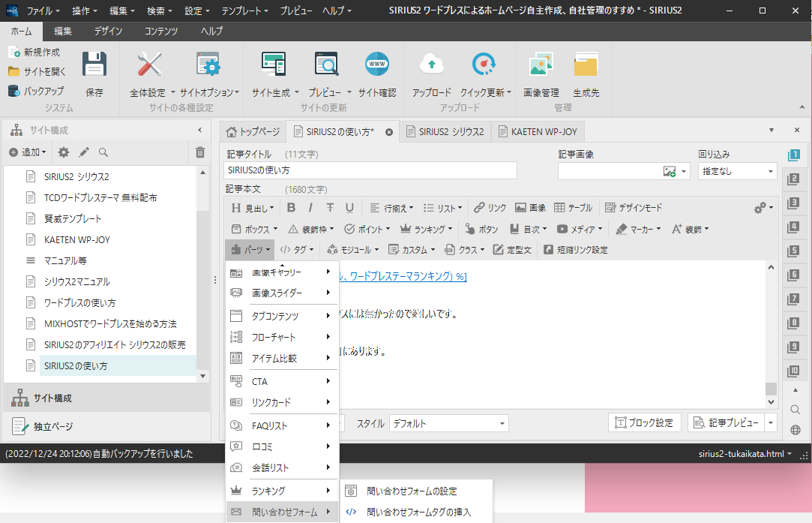Open the 回り込み dropdown set to 指定なし
Image resolution: width=812 pixels, height=523 pixels.
737,171
